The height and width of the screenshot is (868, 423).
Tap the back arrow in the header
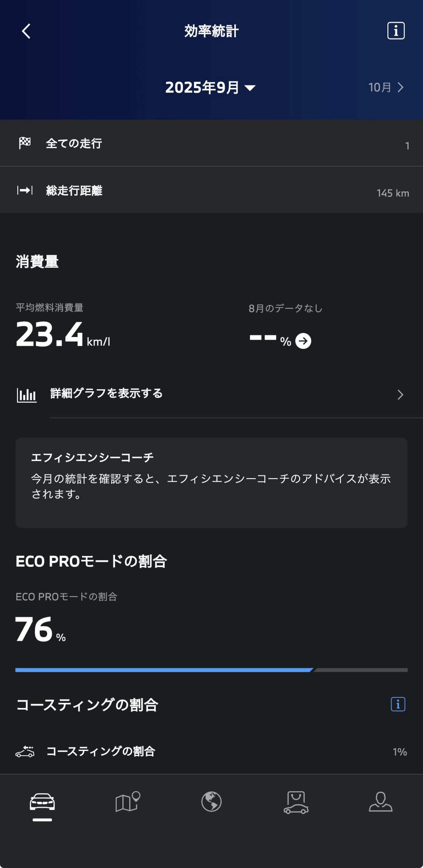[26, 31]
